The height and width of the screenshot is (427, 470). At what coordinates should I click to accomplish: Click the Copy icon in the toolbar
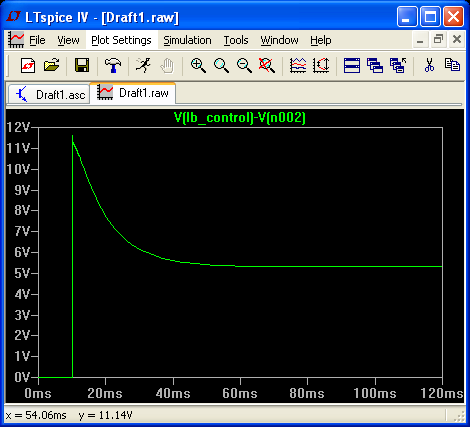point(452,65)
